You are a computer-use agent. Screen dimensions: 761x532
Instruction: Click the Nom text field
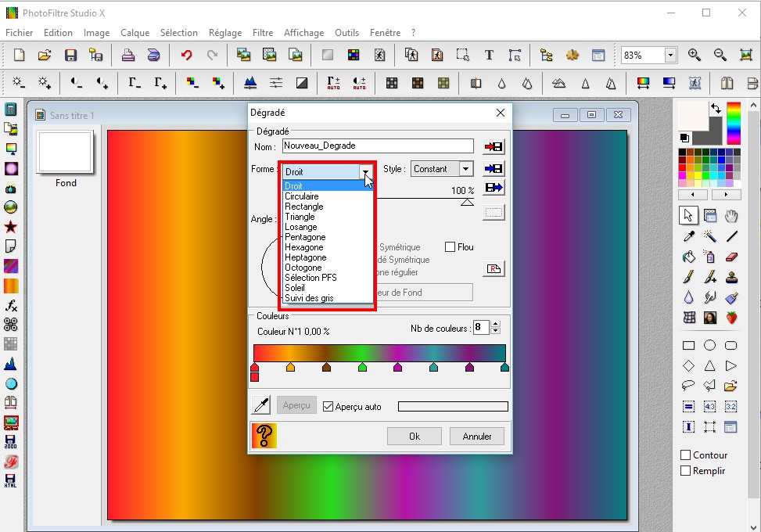(x=378, y=146)
